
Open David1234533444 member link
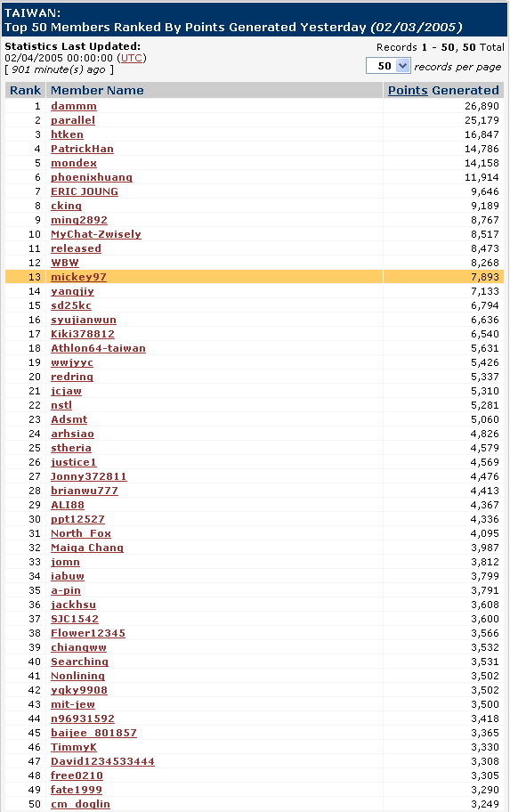[x=102, y=761]
